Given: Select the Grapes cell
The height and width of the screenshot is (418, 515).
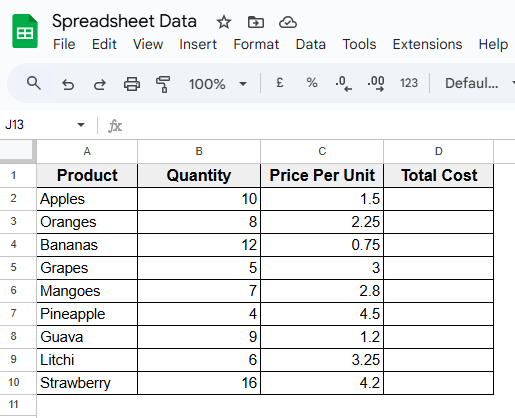Looking at the screenshot, I should 87,268.
